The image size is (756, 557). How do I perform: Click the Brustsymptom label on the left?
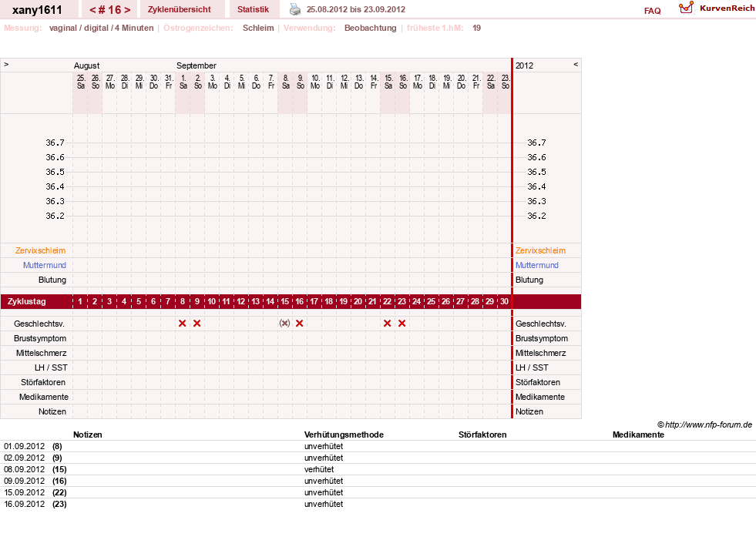coord(40,338)
